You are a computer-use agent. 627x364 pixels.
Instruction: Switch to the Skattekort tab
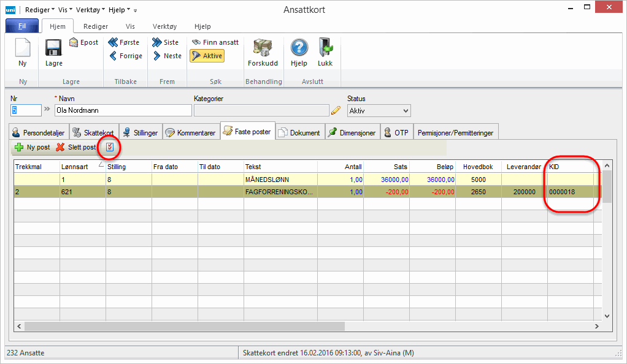pos(93,132)
